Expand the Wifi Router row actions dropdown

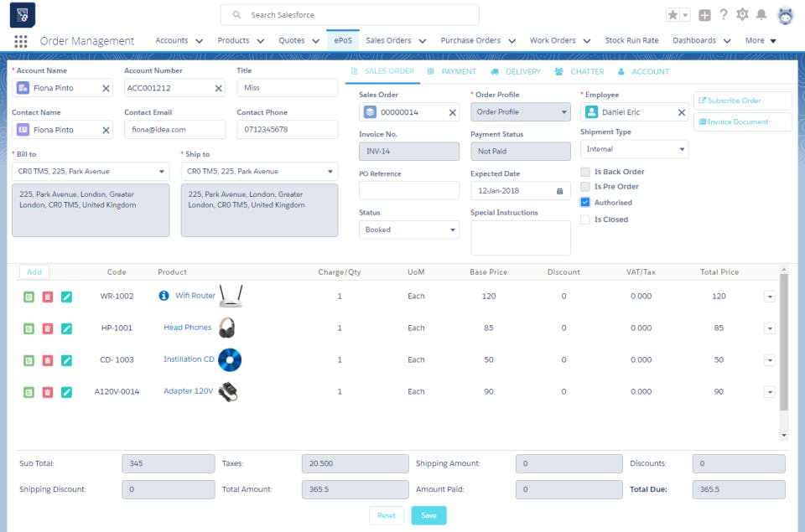point(769,297)
